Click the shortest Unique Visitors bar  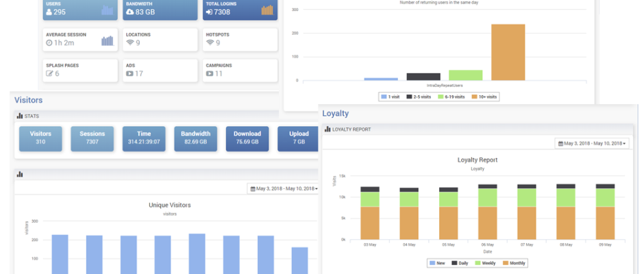(300, 260)
